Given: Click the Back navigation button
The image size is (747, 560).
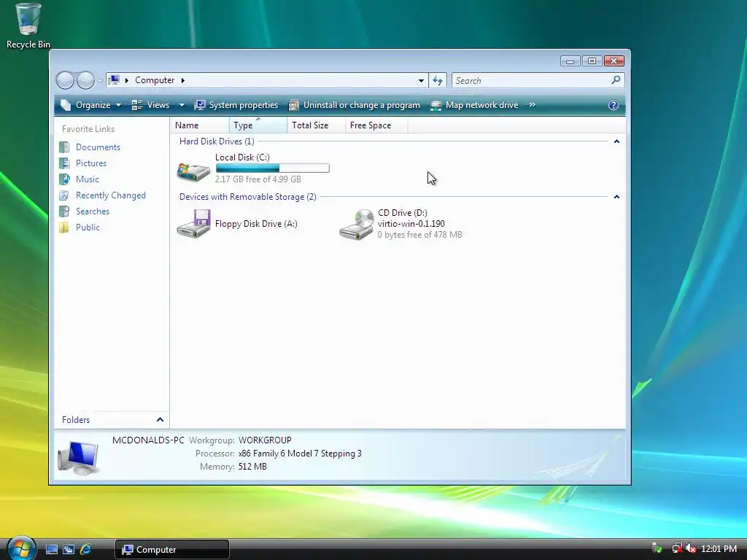Looking at the screenshot, I should pos(65,80).
